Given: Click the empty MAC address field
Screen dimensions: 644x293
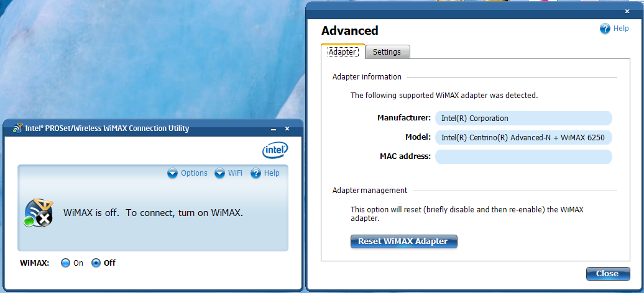Looking at the screenshot, I should 523,156.
